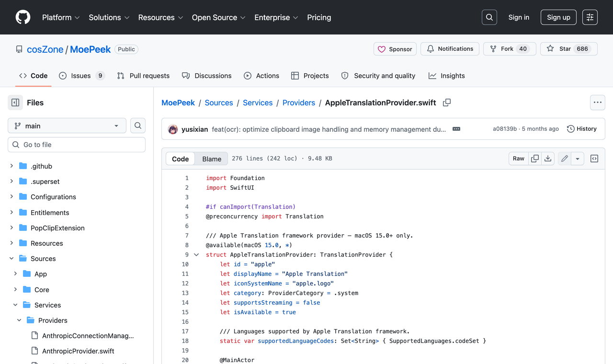Open the more file actions ellipsis button
Viewport: 613px width, 364px height.
(x=597, y=102)
